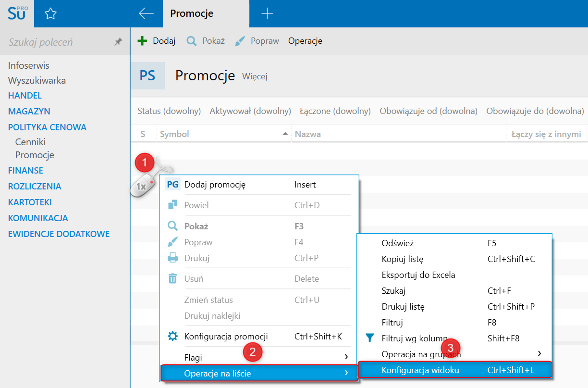Click the magnifier Pokaż toolbar icon
Screen dimensions: 588x388
click(x=192, y=41)
